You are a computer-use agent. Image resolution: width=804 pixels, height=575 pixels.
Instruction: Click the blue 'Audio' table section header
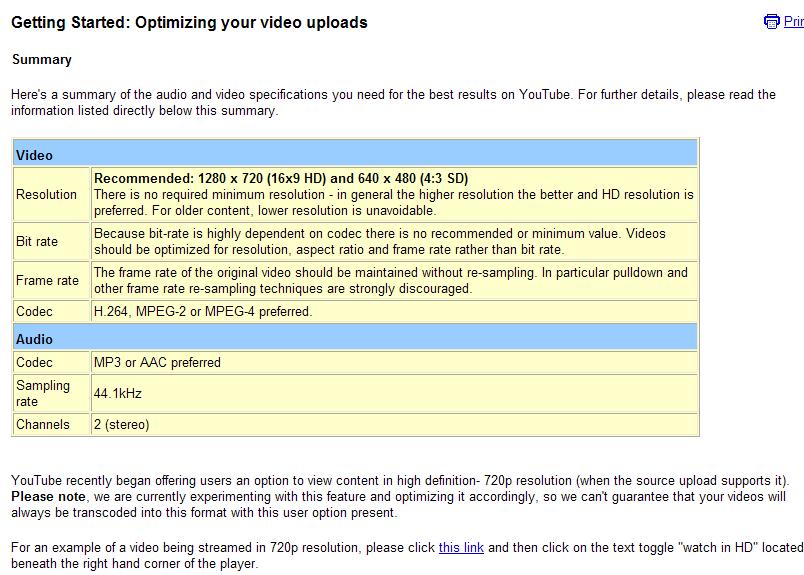coord(355,338)
